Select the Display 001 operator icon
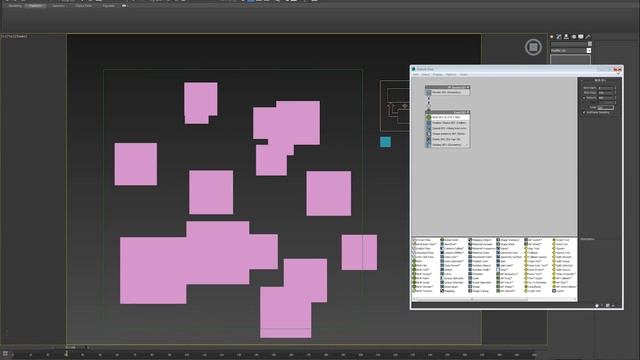640x360 pixels. point(429,144)
